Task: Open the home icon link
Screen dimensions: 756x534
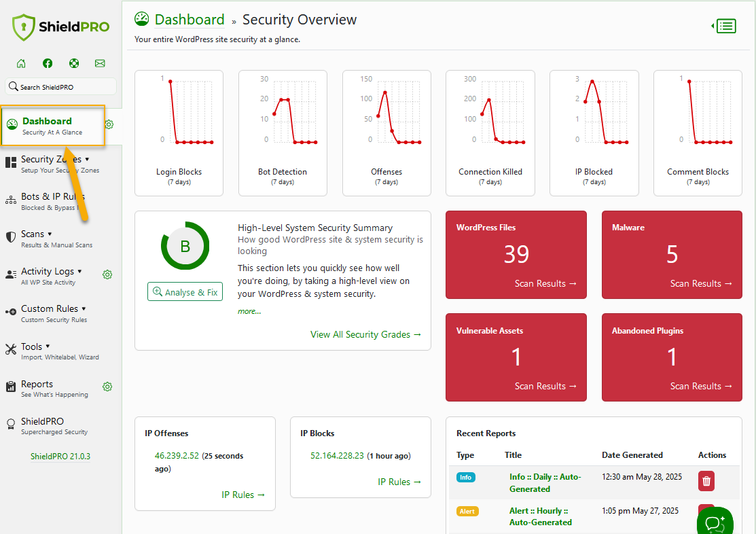Action: pyautogui.click(x=21, y=63)
